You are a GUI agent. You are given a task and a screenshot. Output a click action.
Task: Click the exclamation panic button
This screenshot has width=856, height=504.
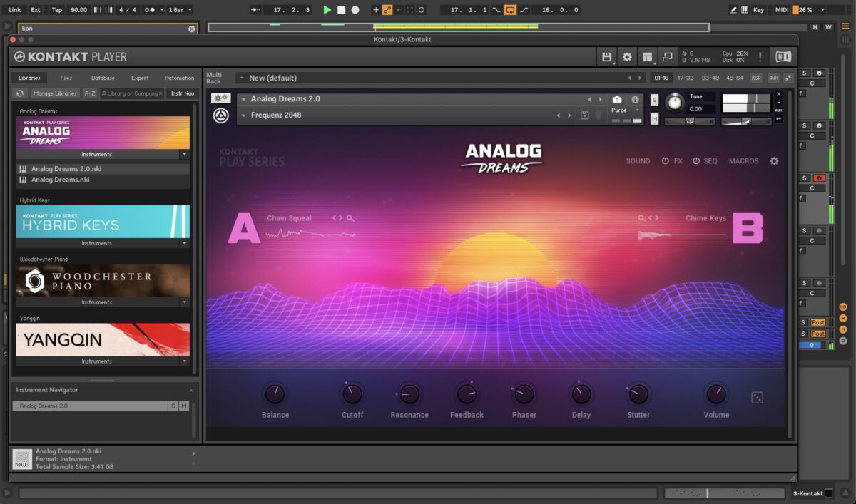[x=760, y=57]
